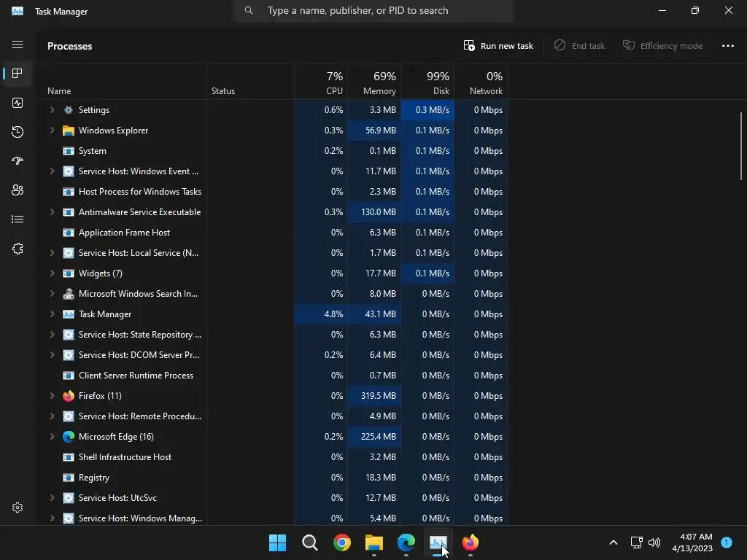
Task: Expand the Microsoft Edge (16) group
Action: coord(52,437)
